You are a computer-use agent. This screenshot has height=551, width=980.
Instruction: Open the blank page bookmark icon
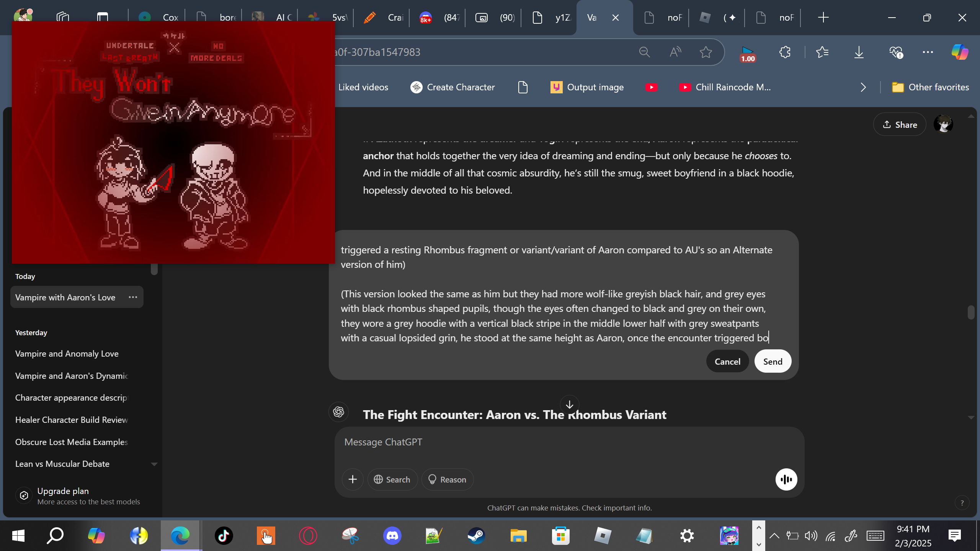click(523, 87)
